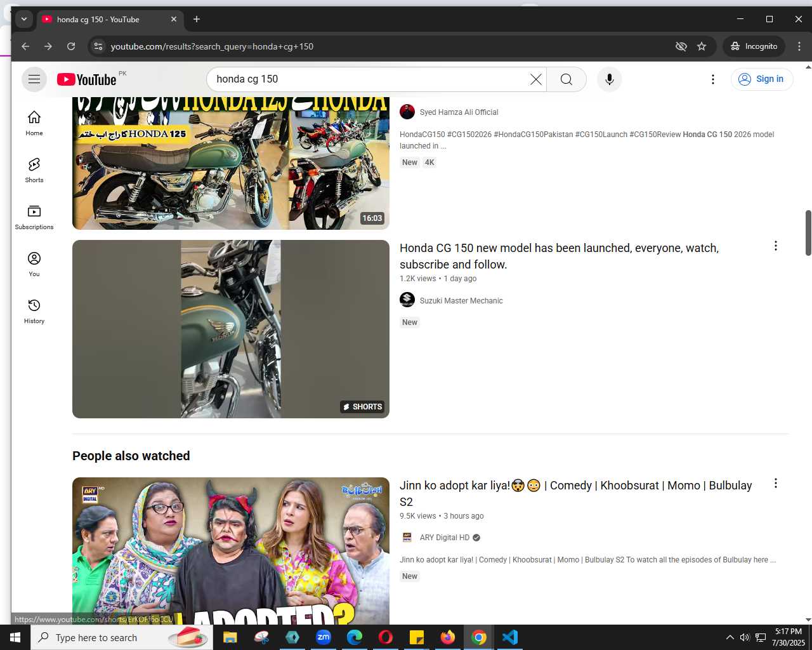Click the Windows taskbar search box
The width and height of the screenshot is (812, 650).
[122, 637]
